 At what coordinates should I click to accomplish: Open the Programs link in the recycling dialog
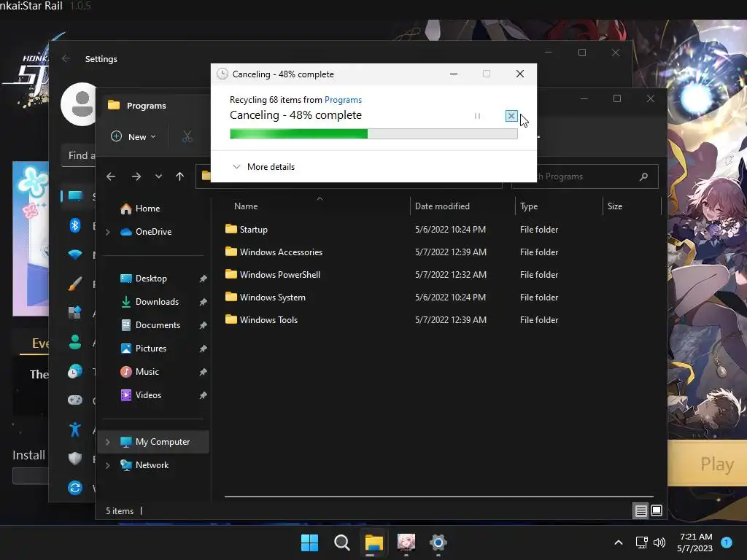point(343,99)
